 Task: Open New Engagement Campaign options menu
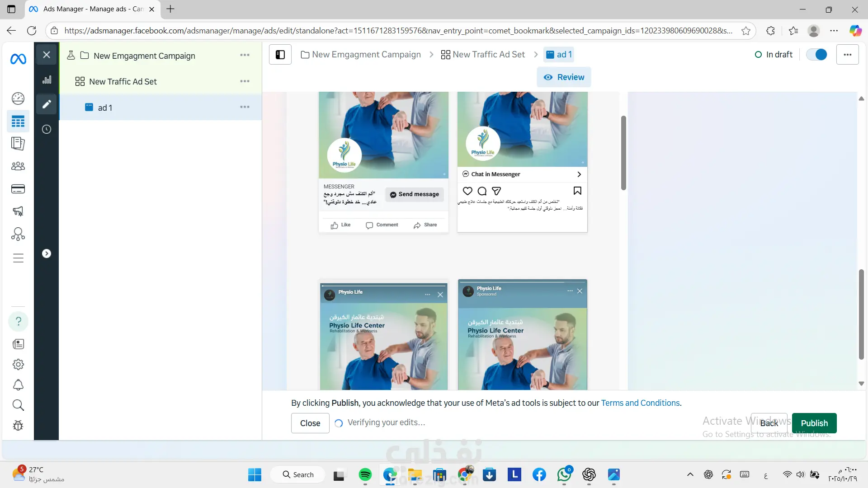coord(245,55)
